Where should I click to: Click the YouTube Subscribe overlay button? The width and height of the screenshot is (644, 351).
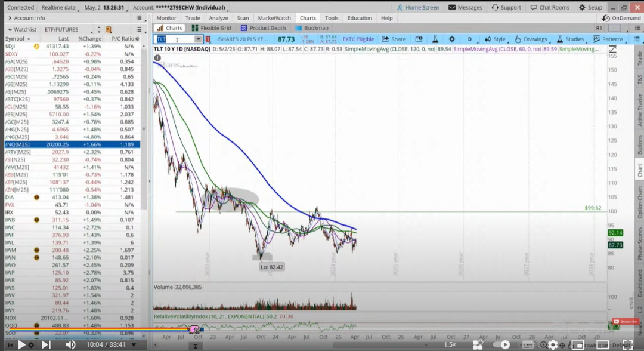625,321
